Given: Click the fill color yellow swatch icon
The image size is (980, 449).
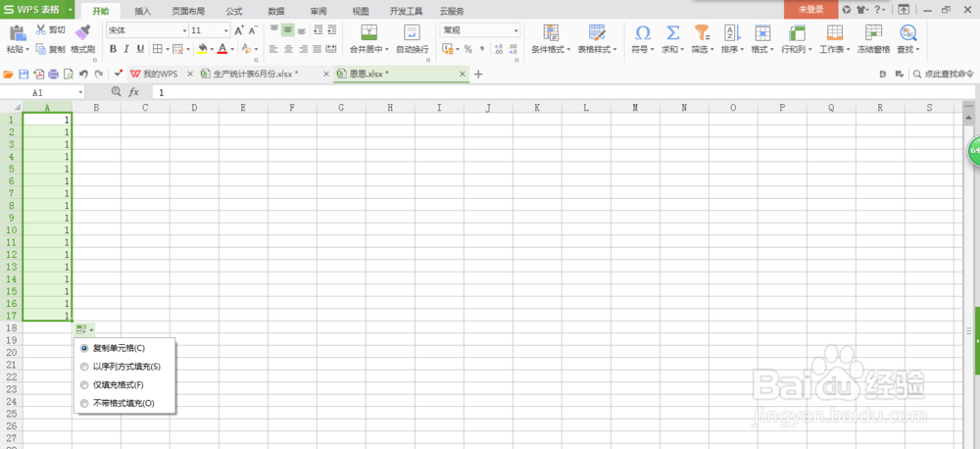Looking at the screenshot, I should 202,49.
